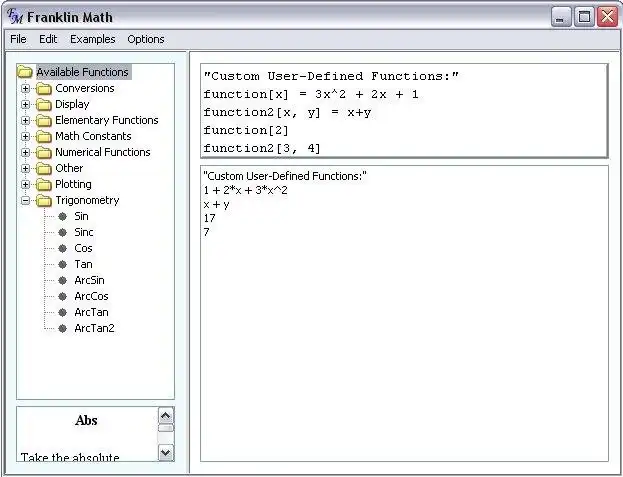
Task: Expand the Conversions folder node
Action: coord(25,88)
